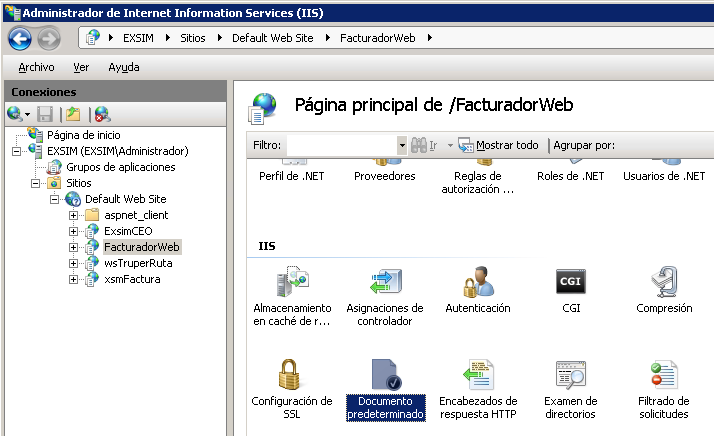Open Filtrado de solicitudes icon
The height and width of the screenshot is (436, 714).
(x=664, y=374)
